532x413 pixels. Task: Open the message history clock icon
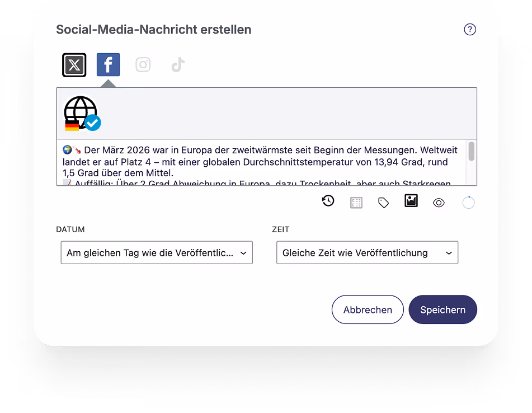(x=328, y=201)
